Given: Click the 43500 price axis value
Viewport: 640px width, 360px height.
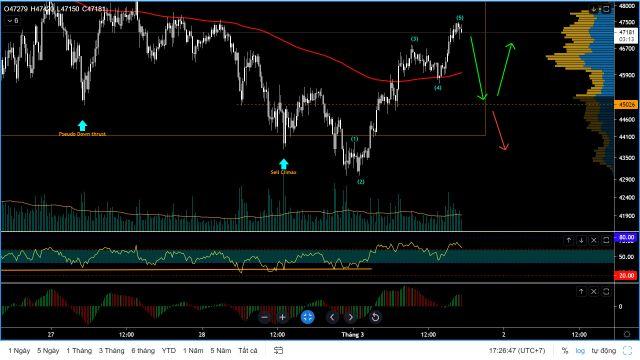Looking at the screenshot, I should (626, 158).
